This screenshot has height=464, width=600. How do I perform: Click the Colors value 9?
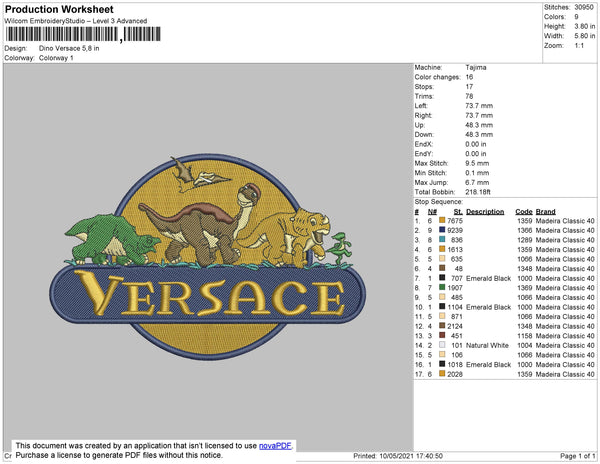pos(576,17)
